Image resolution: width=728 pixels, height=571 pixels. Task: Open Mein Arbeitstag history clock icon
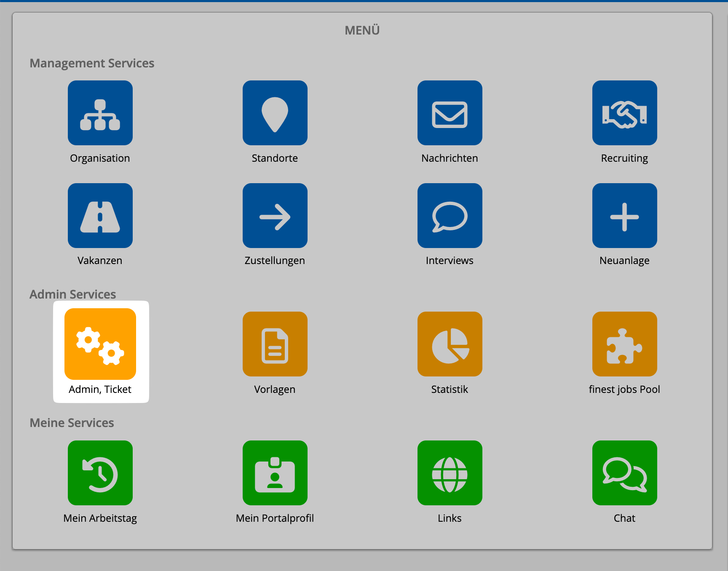pyautogui.click(x=100, y=473)
